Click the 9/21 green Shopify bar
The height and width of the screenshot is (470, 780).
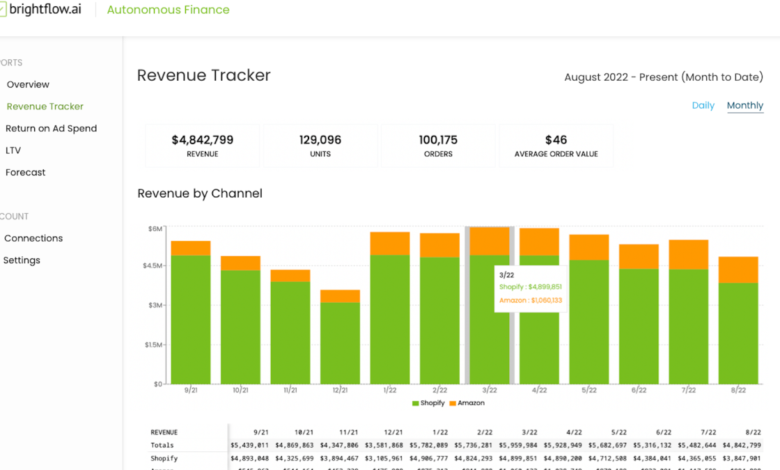pyautogui.click(x=191, y=319)
